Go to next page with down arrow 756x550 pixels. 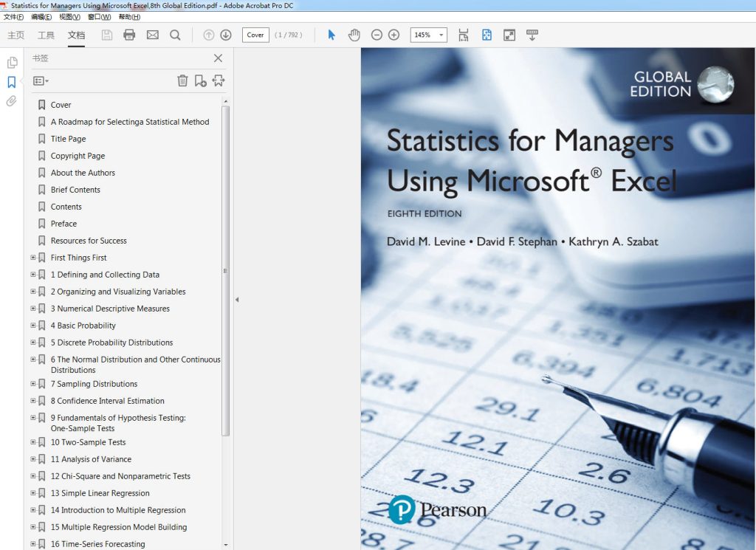[227, 35]
